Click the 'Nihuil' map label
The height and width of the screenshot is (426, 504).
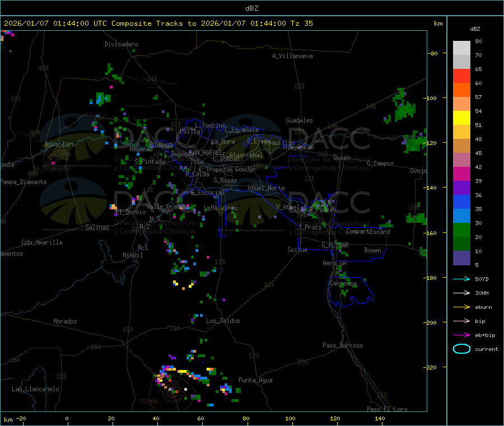[132, 255]
